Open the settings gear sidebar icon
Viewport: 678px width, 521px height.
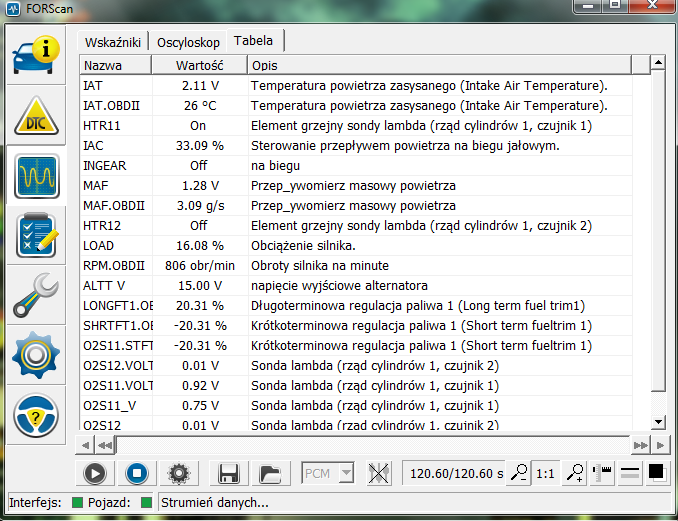point(36,353)
